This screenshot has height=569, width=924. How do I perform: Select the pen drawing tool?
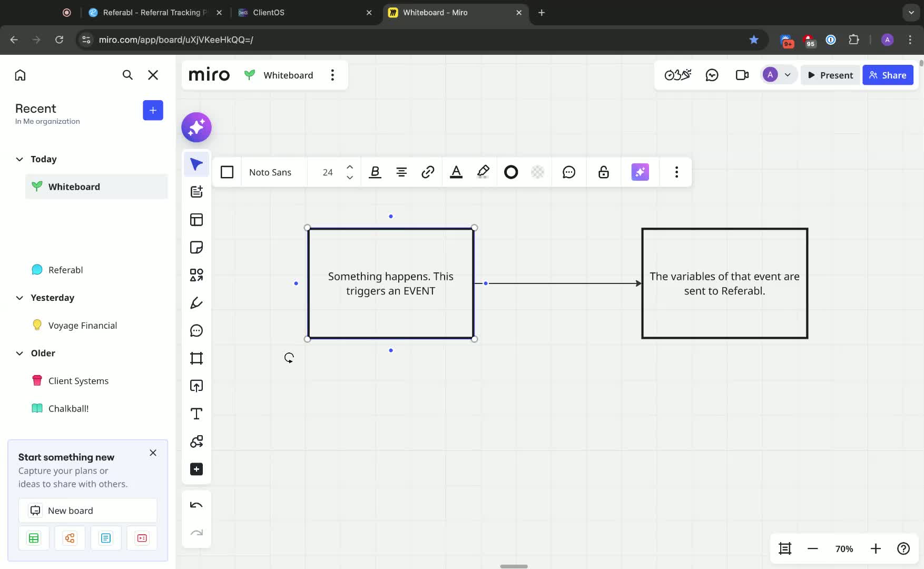tap(196, 303)
